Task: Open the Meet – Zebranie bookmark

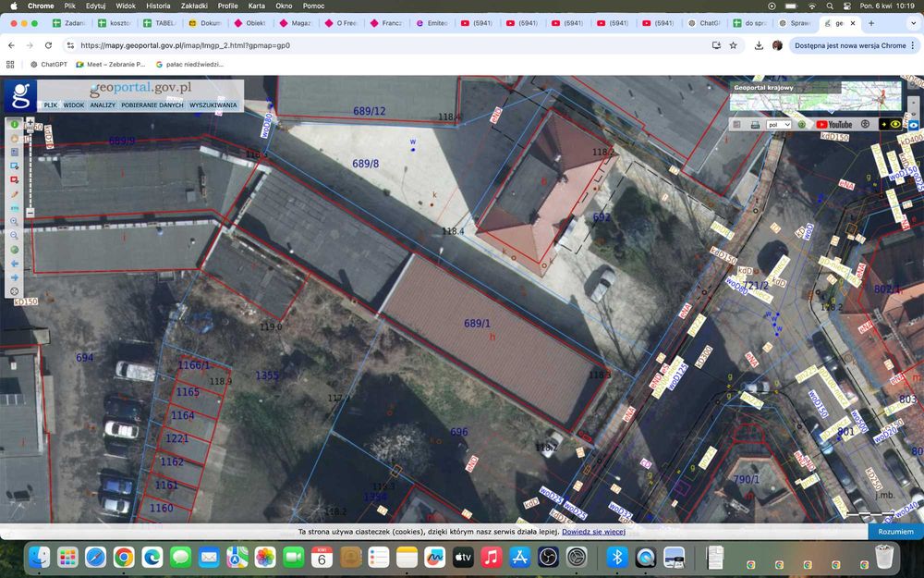Action: point(111,65)
